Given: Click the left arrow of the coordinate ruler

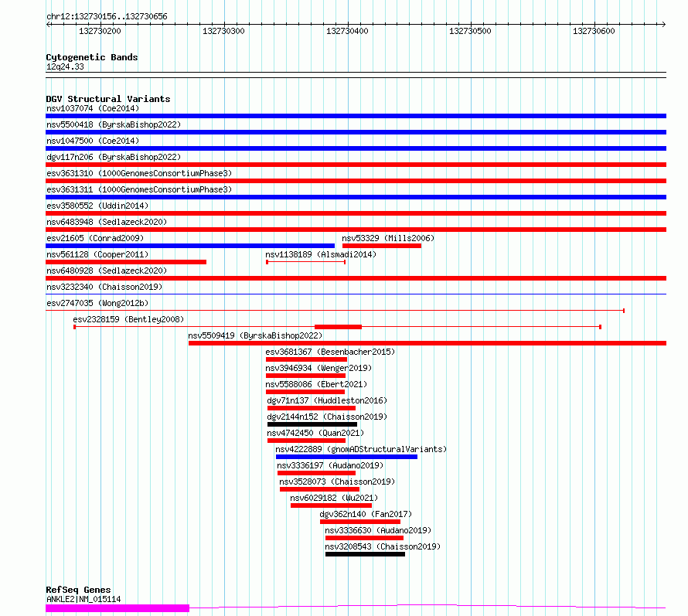Looking at the screenshot, I should point(48,24).
